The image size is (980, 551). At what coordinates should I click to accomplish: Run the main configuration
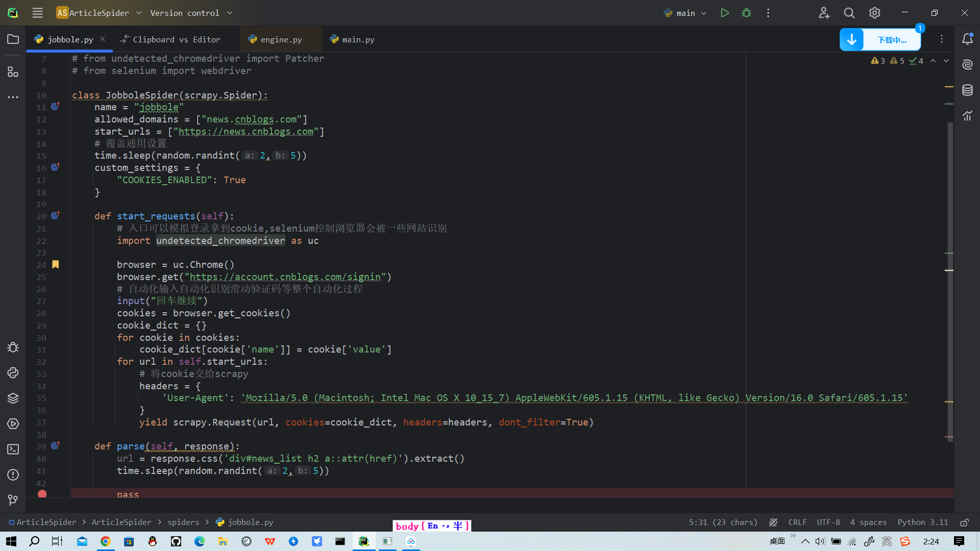(x=724, y=13)
